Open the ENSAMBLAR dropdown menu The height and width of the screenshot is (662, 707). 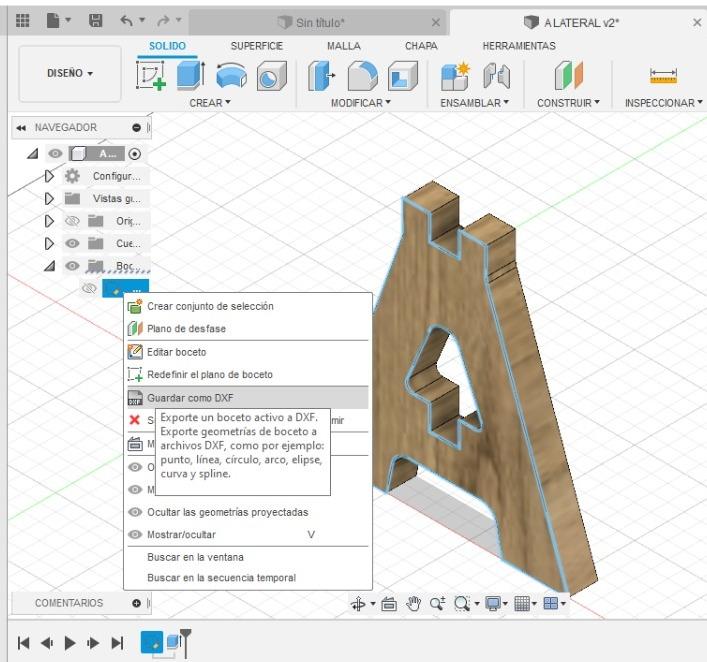[x=474, y=103]
